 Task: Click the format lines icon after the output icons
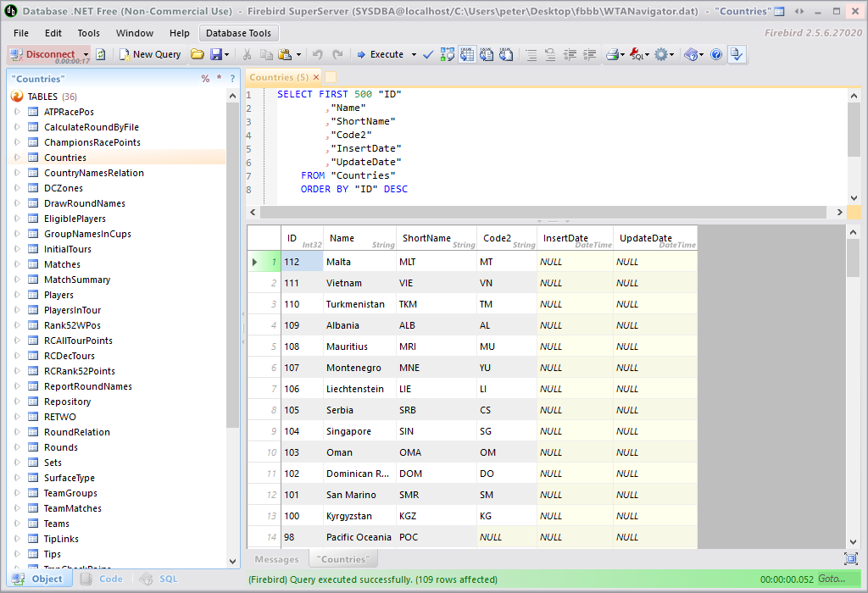click(x=531, y=54)
